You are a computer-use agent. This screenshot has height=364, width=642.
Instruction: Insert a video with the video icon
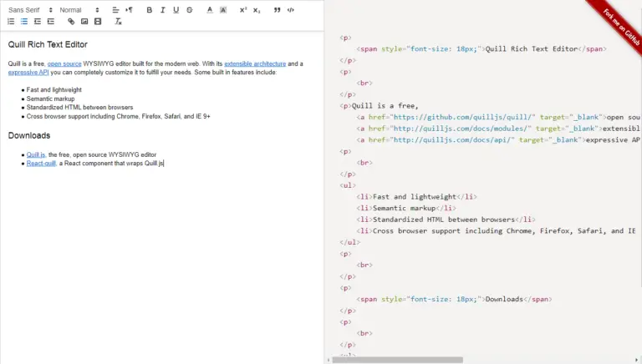tap(98, 21)
